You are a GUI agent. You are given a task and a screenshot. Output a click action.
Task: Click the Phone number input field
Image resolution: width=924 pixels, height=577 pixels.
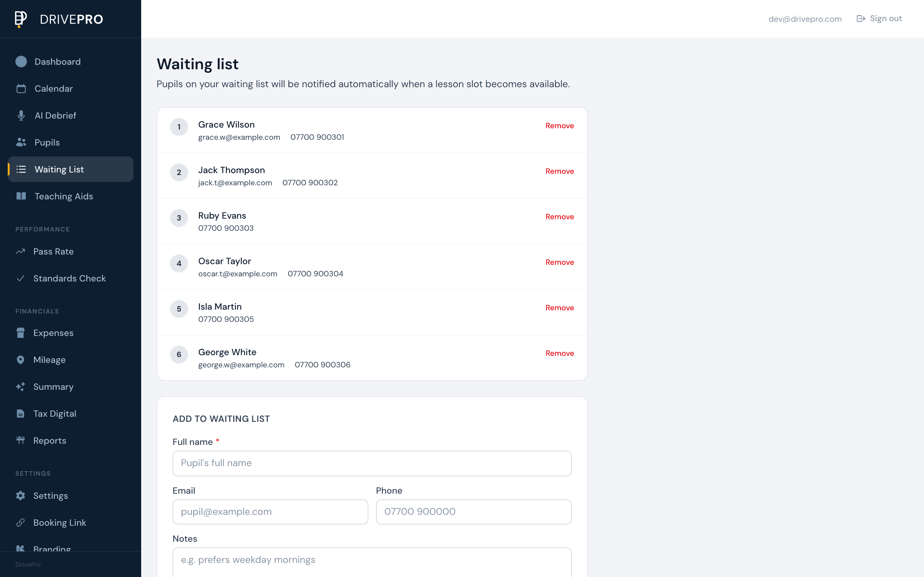(x=473, y=512)
